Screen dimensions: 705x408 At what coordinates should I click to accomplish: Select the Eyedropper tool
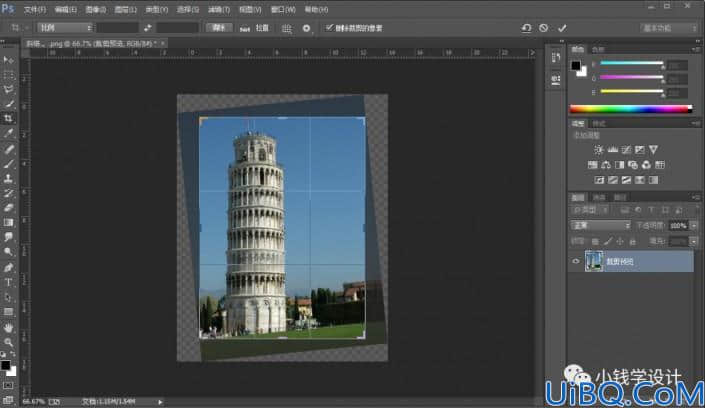(8, 134)
